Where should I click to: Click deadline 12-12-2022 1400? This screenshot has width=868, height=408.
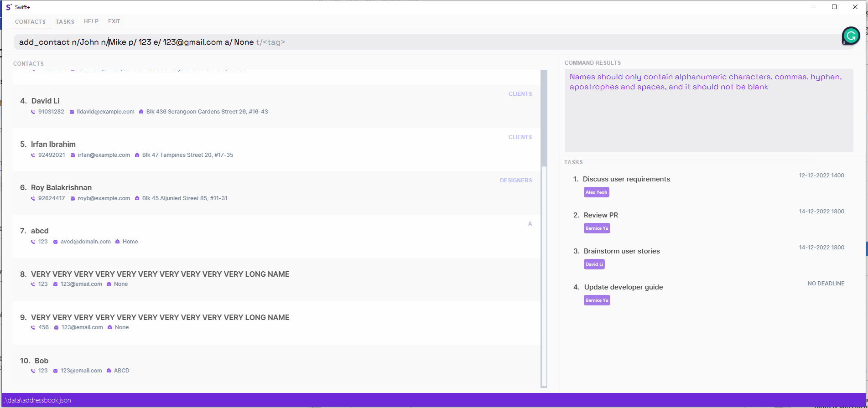(821, 176)
